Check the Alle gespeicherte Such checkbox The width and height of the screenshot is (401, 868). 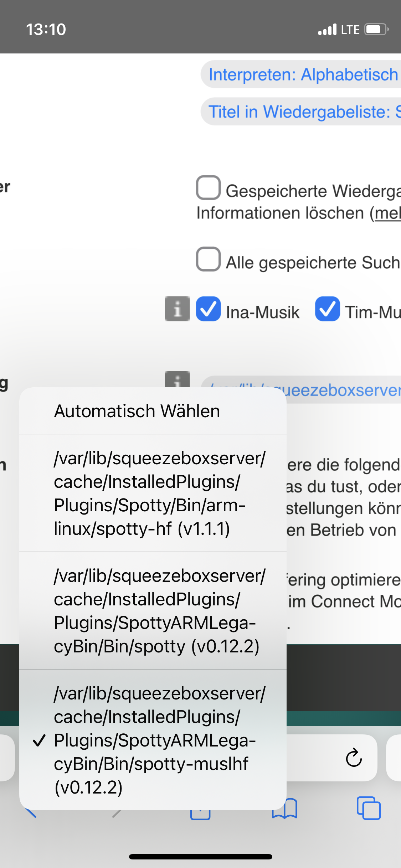[x=208, y=259]
